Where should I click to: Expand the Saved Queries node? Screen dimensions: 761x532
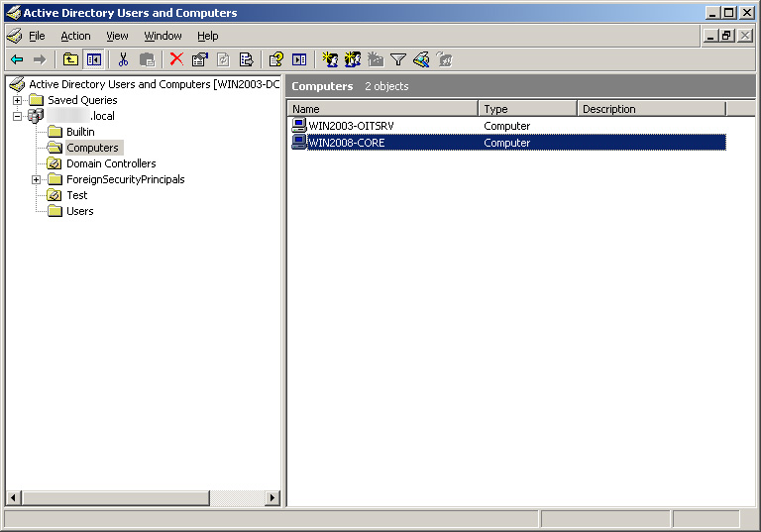click(x=17, y=100)
